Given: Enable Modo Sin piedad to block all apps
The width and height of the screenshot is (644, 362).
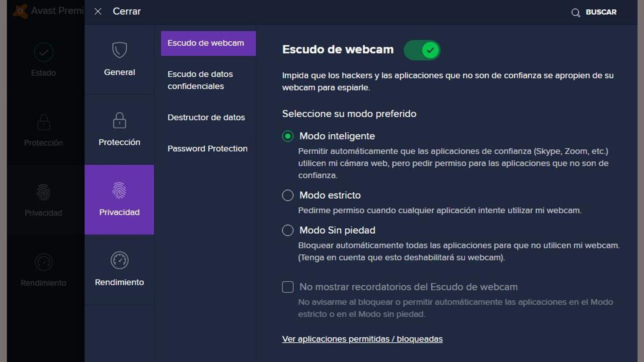Looking at the screenshot, I should (287, 230).
